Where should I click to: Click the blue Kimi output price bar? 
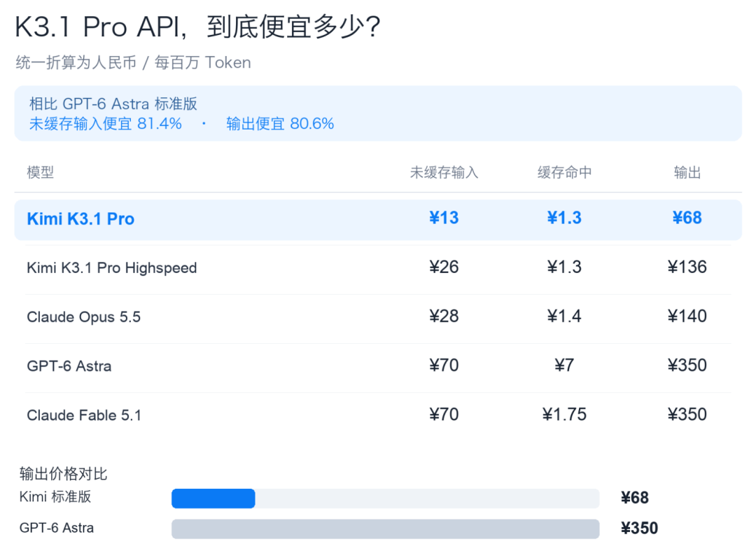point(213,498)
